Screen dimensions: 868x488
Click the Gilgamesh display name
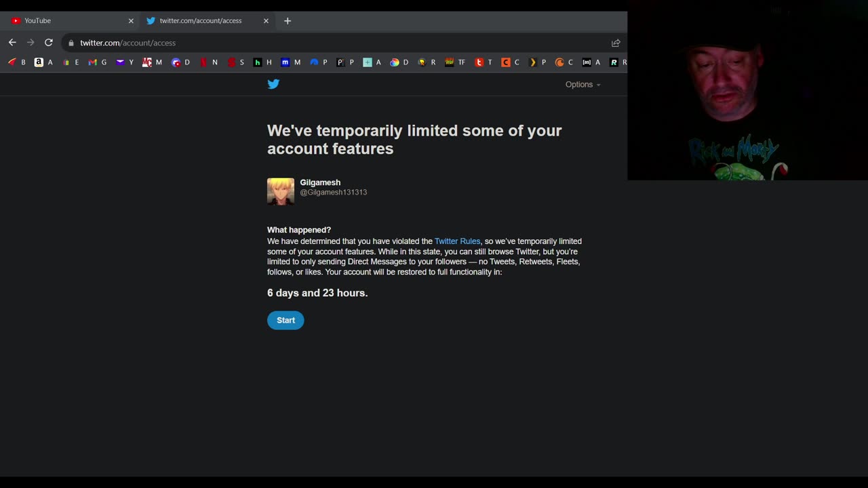click(x=320, y=182)
